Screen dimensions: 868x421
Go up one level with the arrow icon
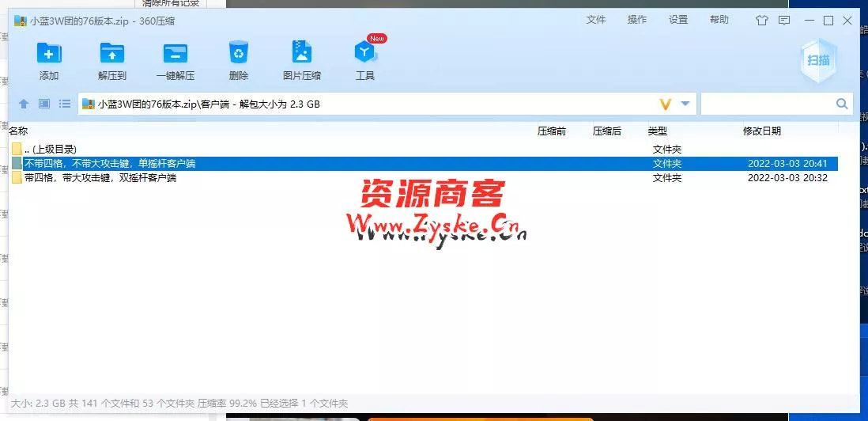coord(24,104)
